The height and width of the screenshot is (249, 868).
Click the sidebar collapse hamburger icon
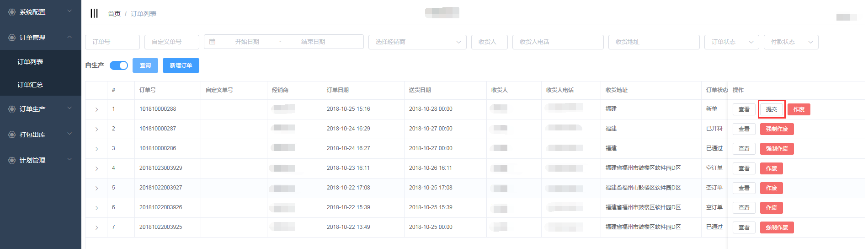pyautogui.click(x=94, y=13)
